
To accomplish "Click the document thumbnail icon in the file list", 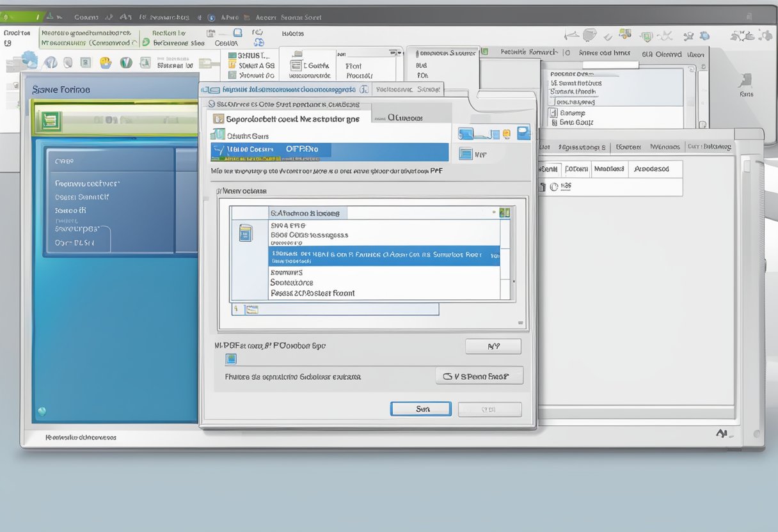I will tap(245, 232).
